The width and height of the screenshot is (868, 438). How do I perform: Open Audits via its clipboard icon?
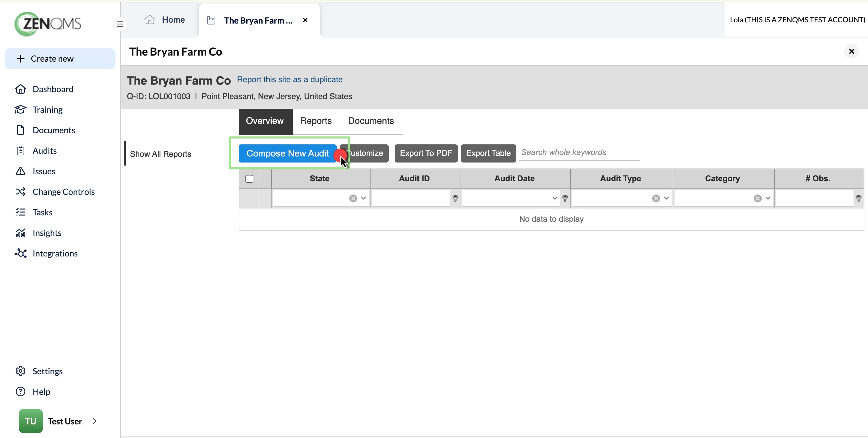click(21, 151)
